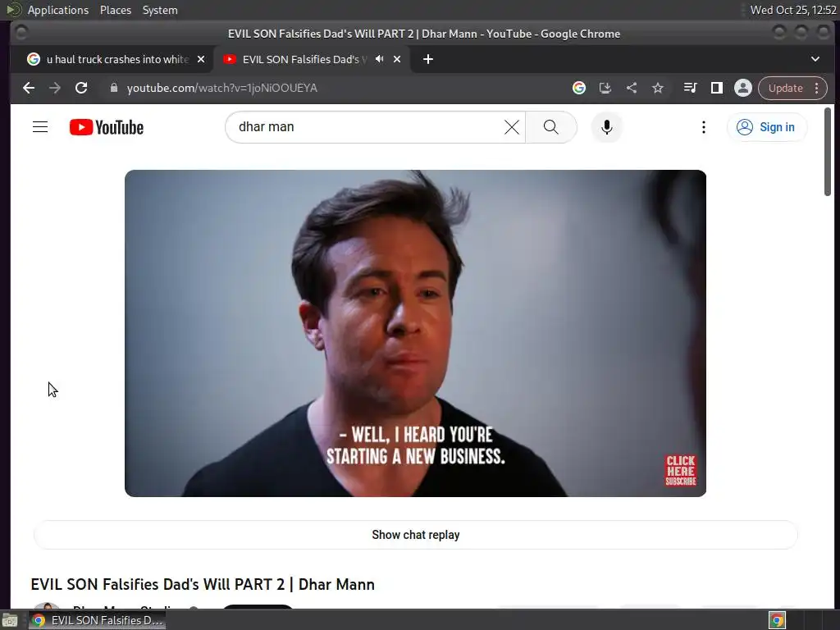
Task: Expand the tab search chevron
Action: (815, 59)
